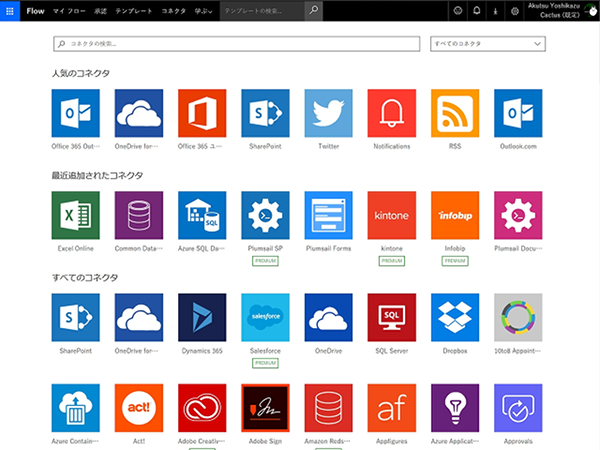Select Plumsail Forms connector

(x=328, y=215)
